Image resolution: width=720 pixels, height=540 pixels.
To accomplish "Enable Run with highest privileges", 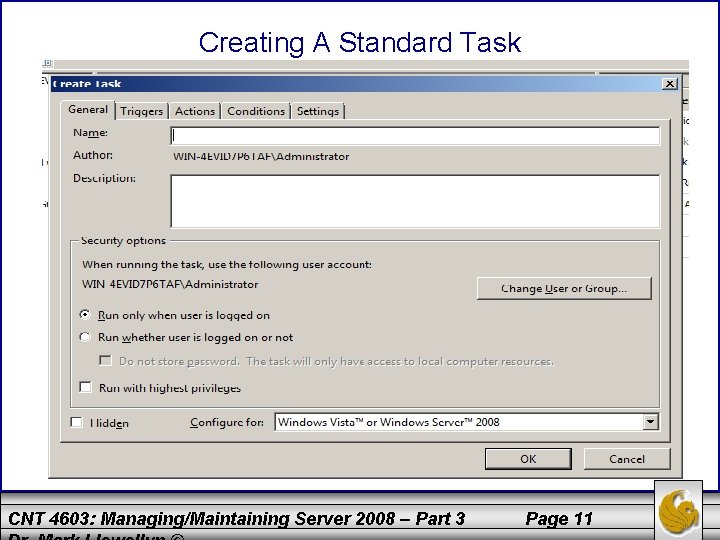I will (85, 387).
